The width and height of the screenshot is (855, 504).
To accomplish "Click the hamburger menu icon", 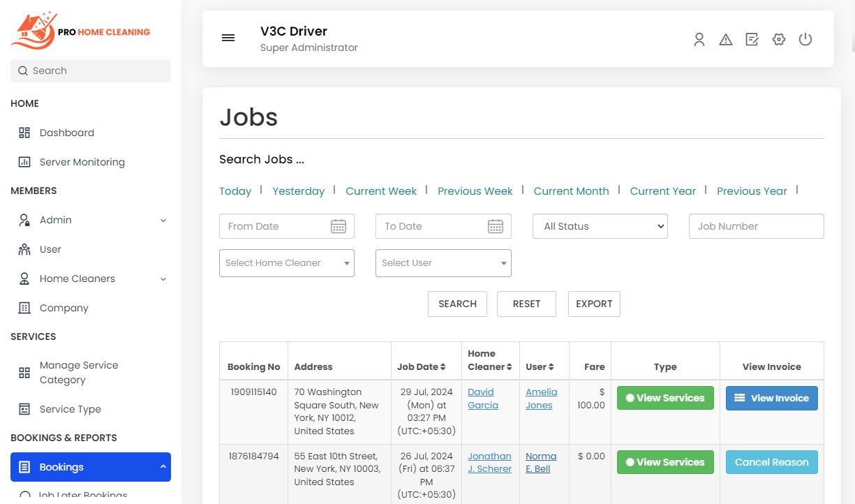I will (228, 38).
